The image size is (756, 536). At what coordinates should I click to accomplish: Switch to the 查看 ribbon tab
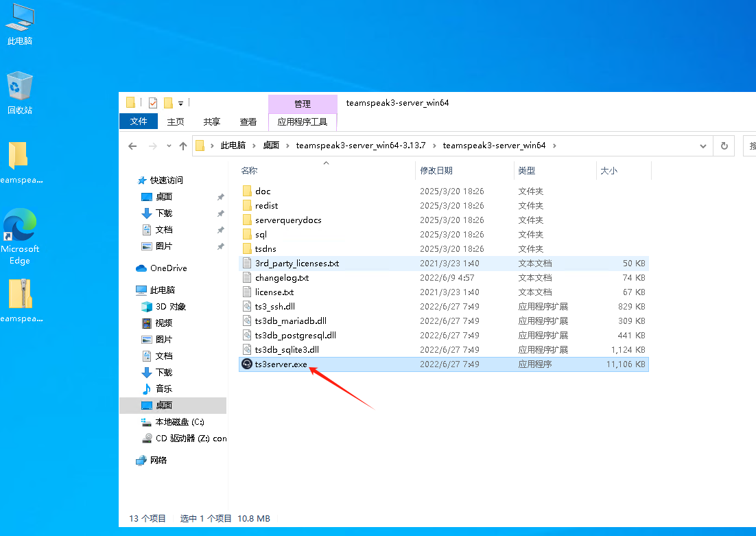tap(248, 121)
